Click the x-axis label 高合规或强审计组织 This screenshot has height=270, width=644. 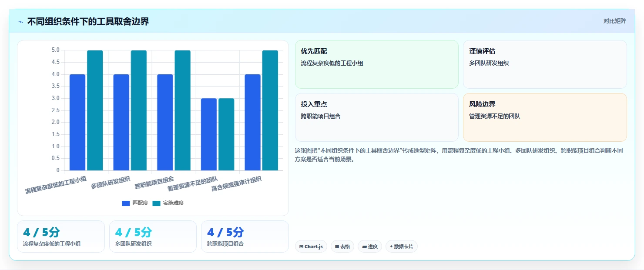tap(236, 183)
